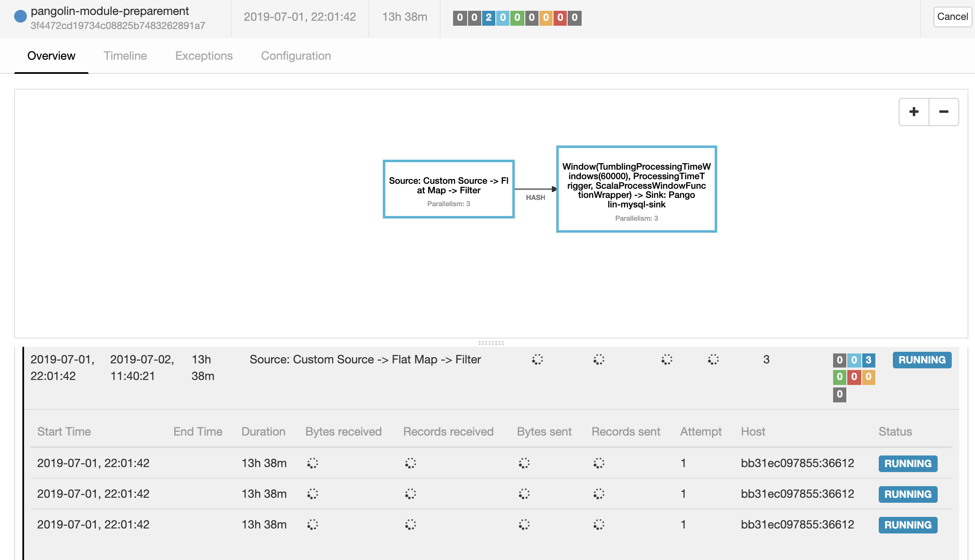Viewport: 975px width, 560px height.
Task: Open the Timeline tab
Action: point(125,56)
